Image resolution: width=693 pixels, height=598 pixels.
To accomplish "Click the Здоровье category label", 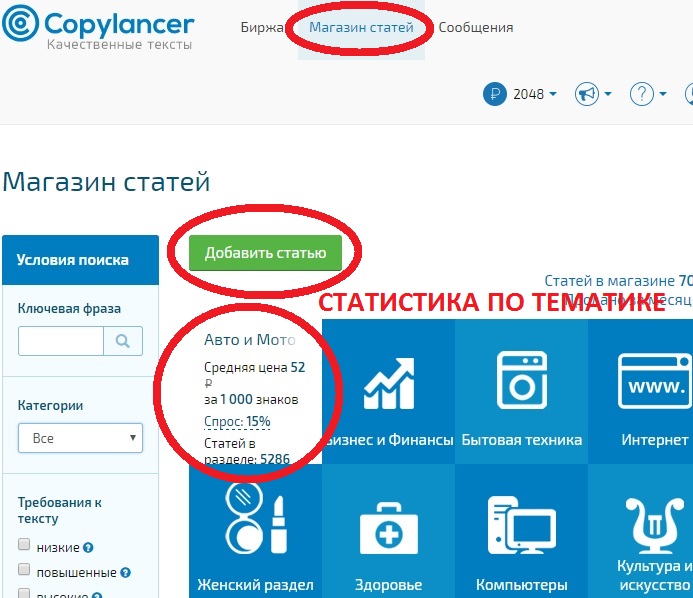I will (388, 585).
